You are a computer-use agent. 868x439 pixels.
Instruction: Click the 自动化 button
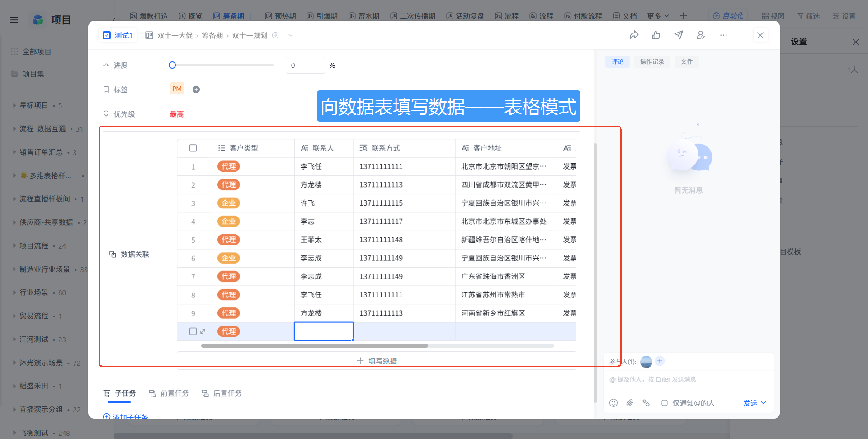point(728,16)
